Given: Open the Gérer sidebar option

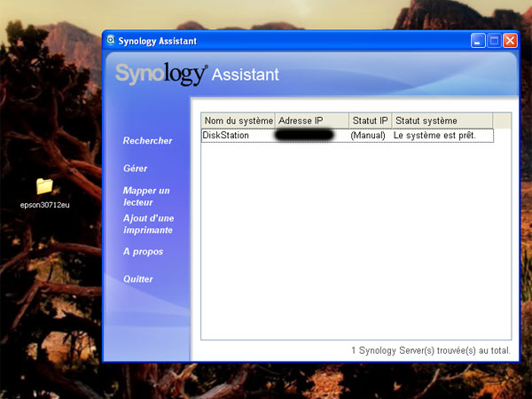Looking at the screenshot, I should click(x=135, y=168).
